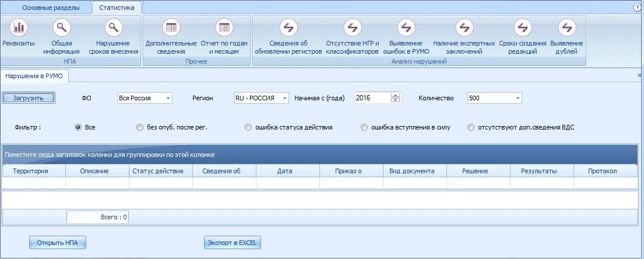The height and width of the screenshot is (259, 644).
Task: Open Сведения об обновлении регистров icon
Action: pyautogui.click(x=288, y=28)
